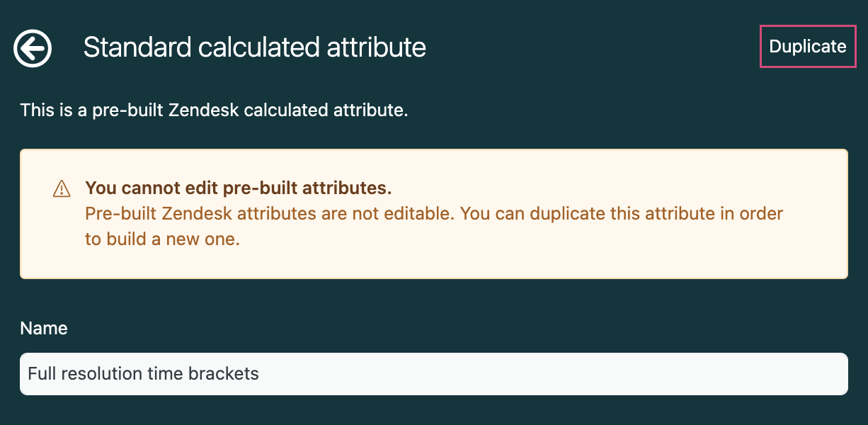Click the back arrow icon

tap(33, 48)
